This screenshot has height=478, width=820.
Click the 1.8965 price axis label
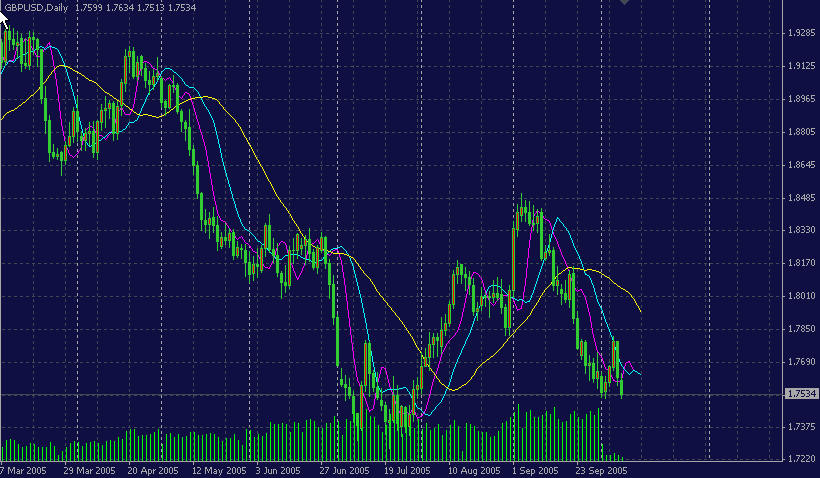pyautogui.click(x=802, y=99)
